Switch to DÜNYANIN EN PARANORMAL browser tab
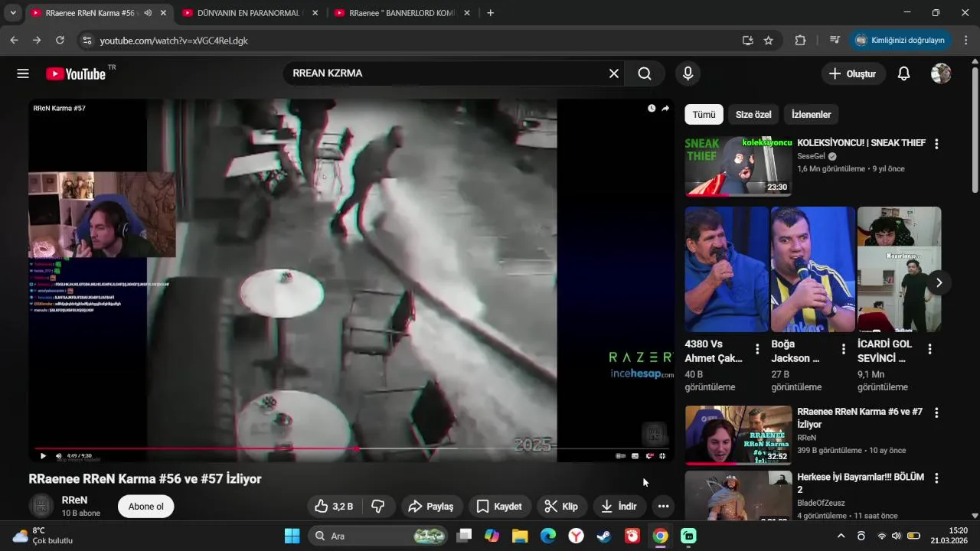 (250, 13)
